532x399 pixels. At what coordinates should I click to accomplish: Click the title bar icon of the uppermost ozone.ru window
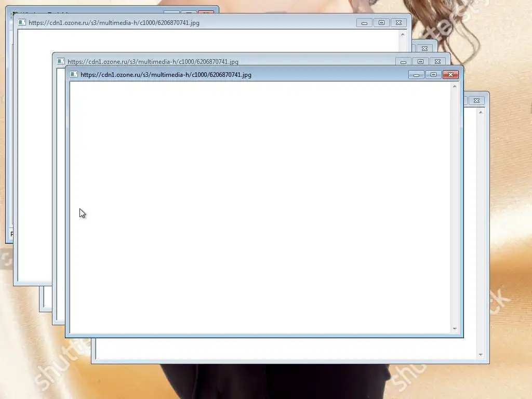[x=22, y=22]
